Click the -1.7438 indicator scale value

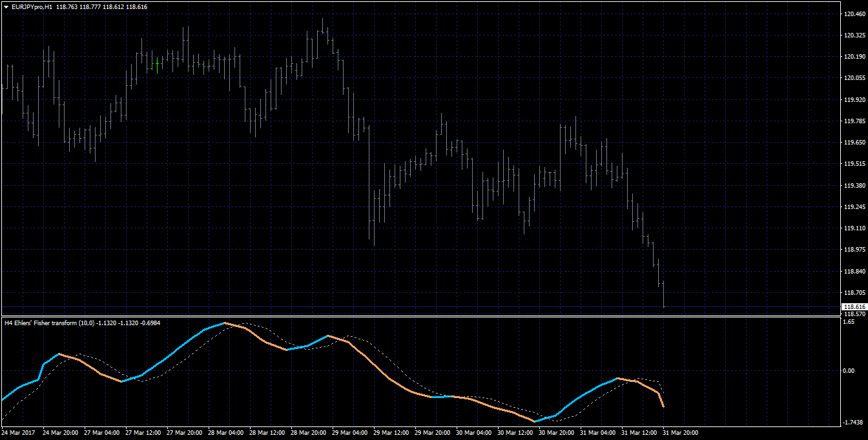[853, 423]
